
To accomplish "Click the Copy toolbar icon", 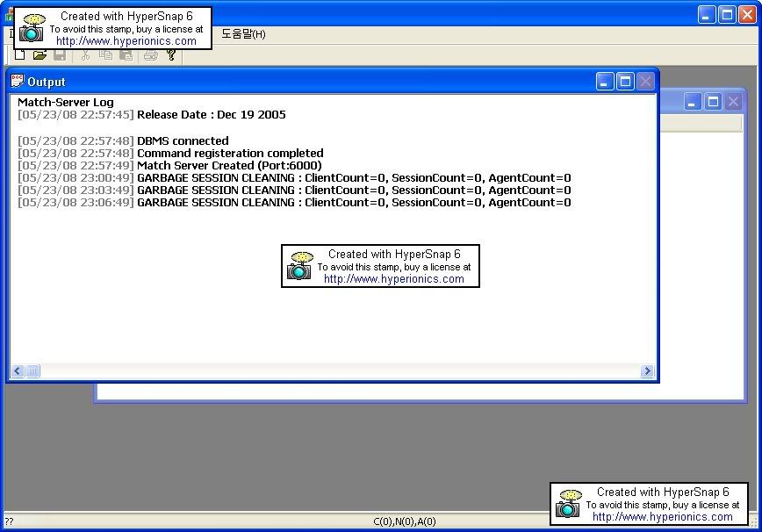I will click(105, 55).
